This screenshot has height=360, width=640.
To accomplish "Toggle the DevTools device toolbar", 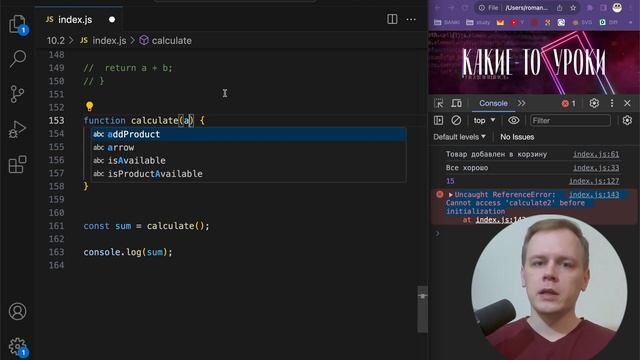I will tap(456, 103).
